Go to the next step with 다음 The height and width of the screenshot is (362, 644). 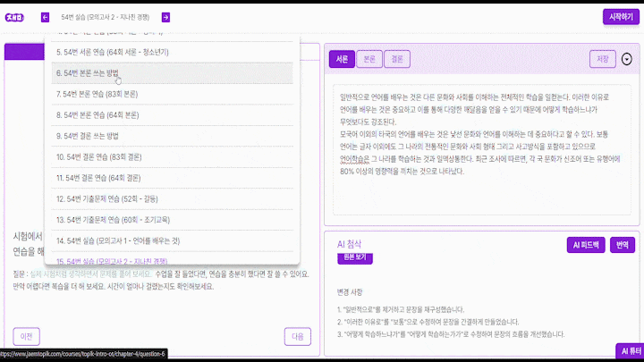click(296, 336)
